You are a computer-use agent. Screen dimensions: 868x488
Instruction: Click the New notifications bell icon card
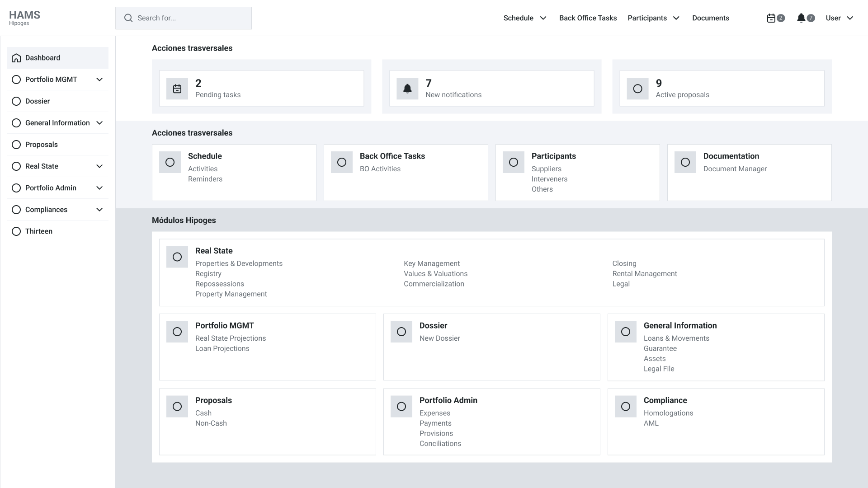tap(407, 89)
